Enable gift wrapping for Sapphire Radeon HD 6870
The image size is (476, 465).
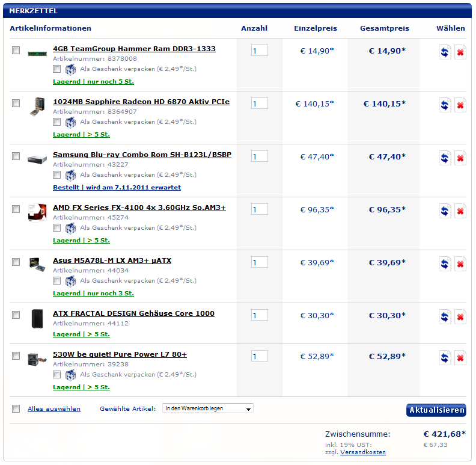[56, 122]
